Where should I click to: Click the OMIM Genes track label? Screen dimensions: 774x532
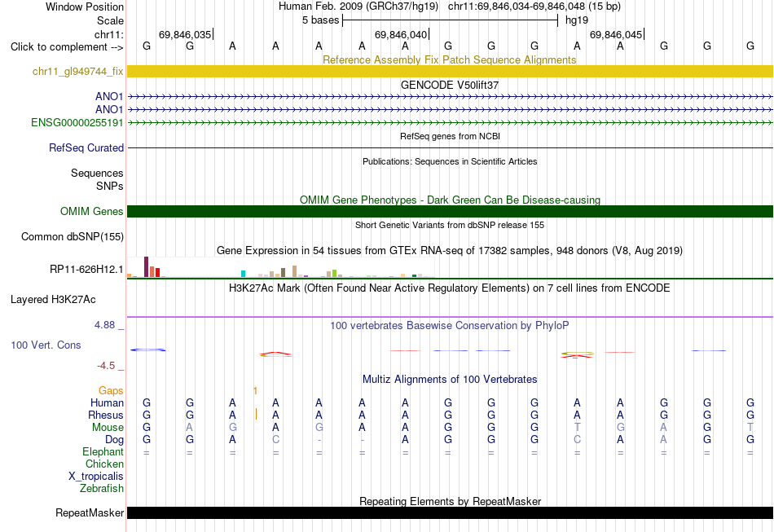[92, 211]
